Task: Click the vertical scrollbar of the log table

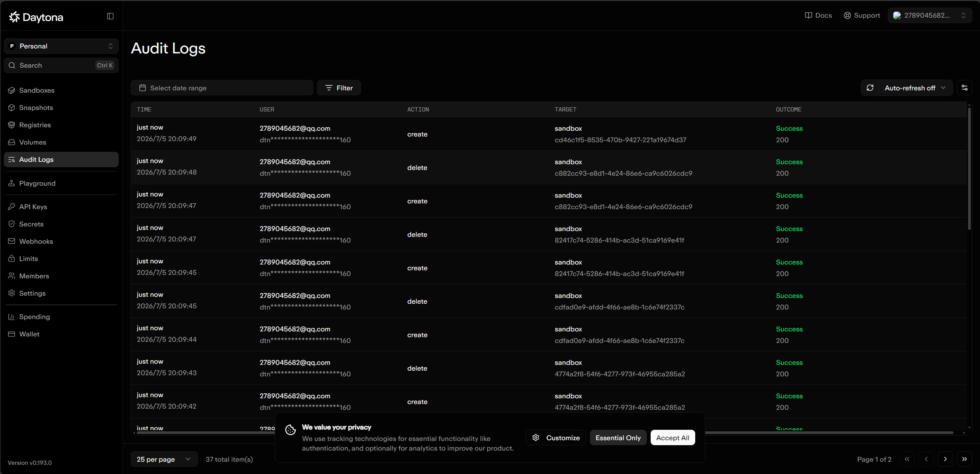Action: (x=969, y=169)
